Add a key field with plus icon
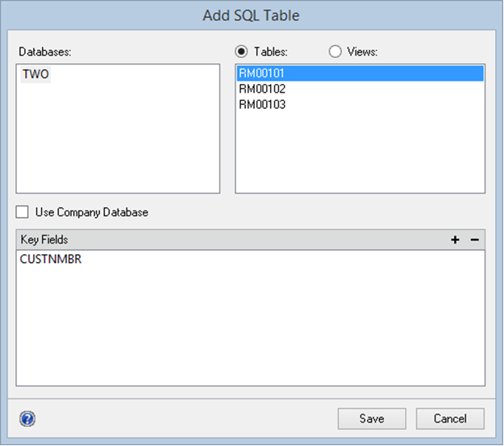The height and width of the screenshot is (446, 504). (x=455, y=240)
